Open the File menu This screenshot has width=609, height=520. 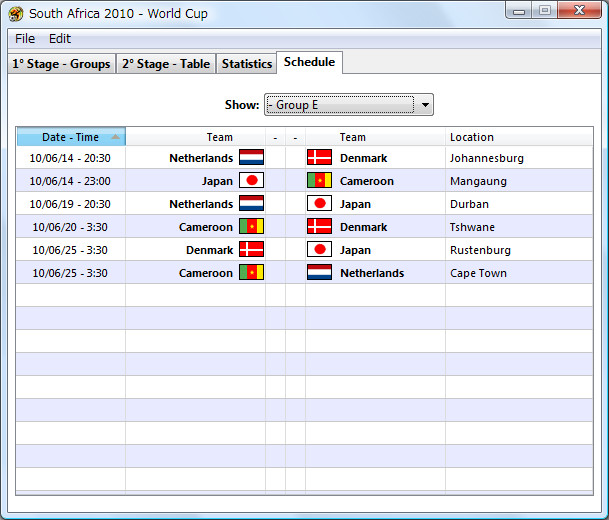25,39
